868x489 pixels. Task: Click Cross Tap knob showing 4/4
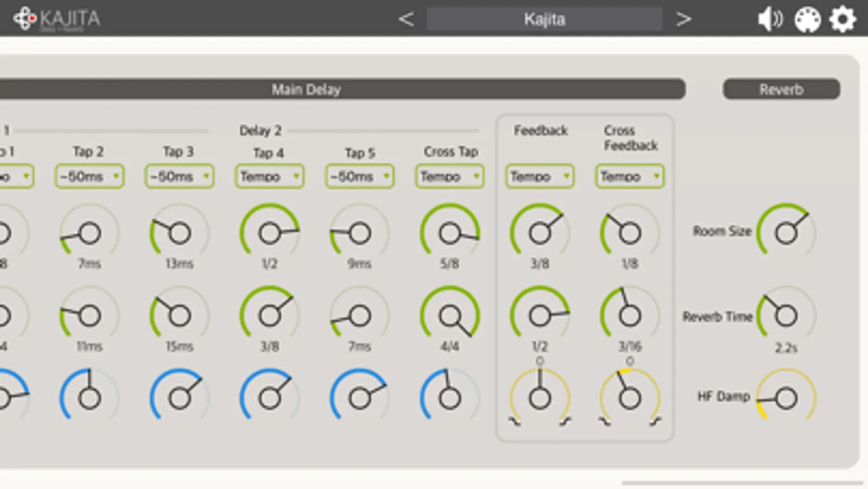pos(449,315)
